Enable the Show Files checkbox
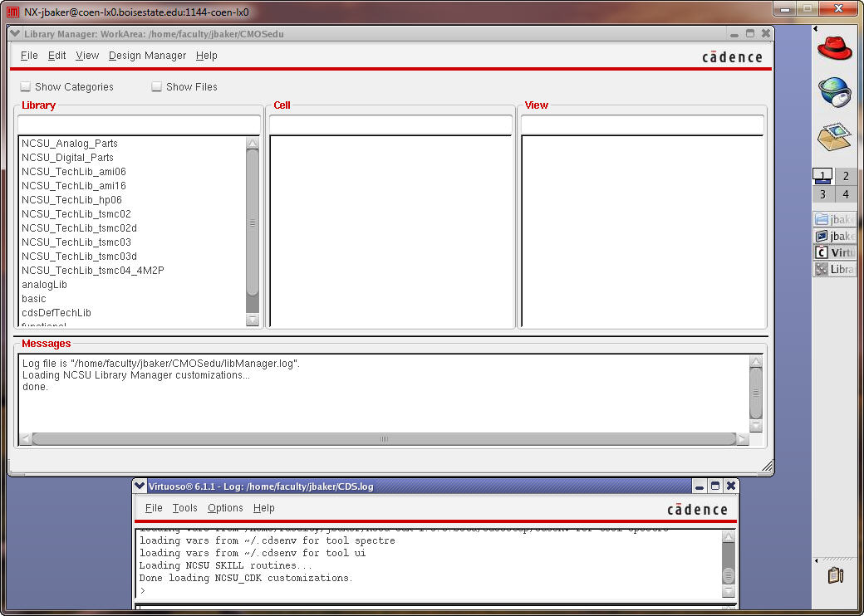 tap(157, 86)
